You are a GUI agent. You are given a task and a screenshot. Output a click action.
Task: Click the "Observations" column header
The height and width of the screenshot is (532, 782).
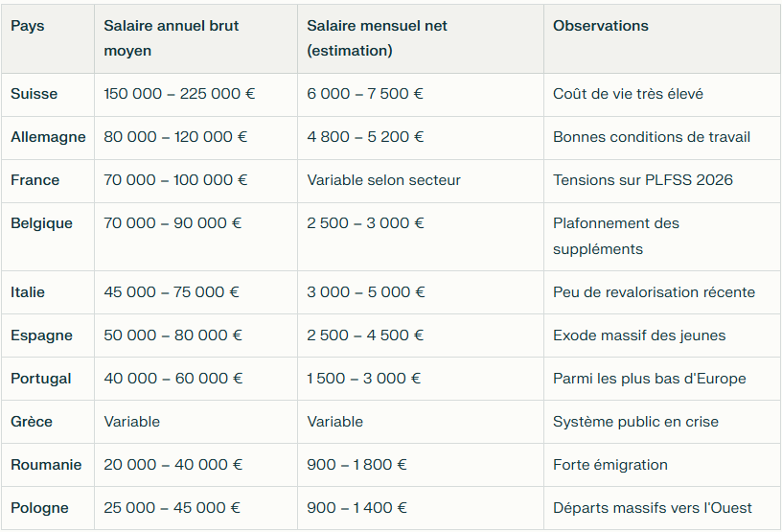click(601, 26)
